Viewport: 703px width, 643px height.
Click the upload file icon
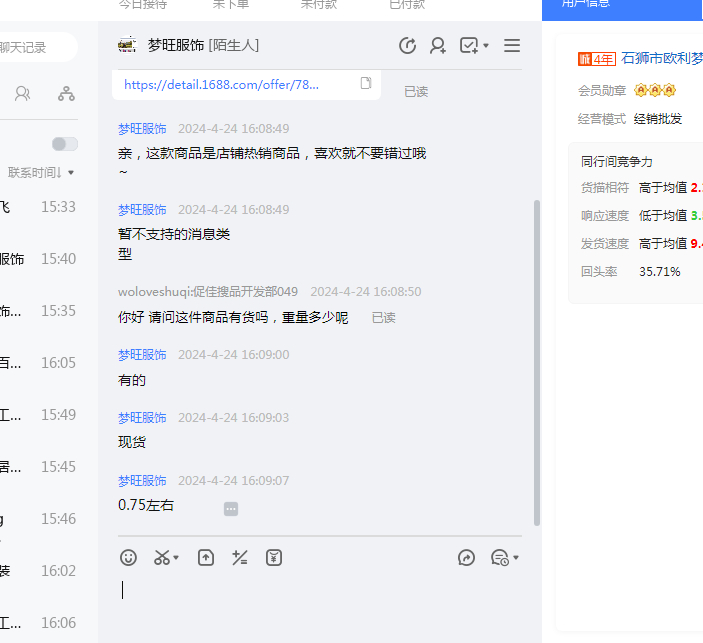pos(205,558)
